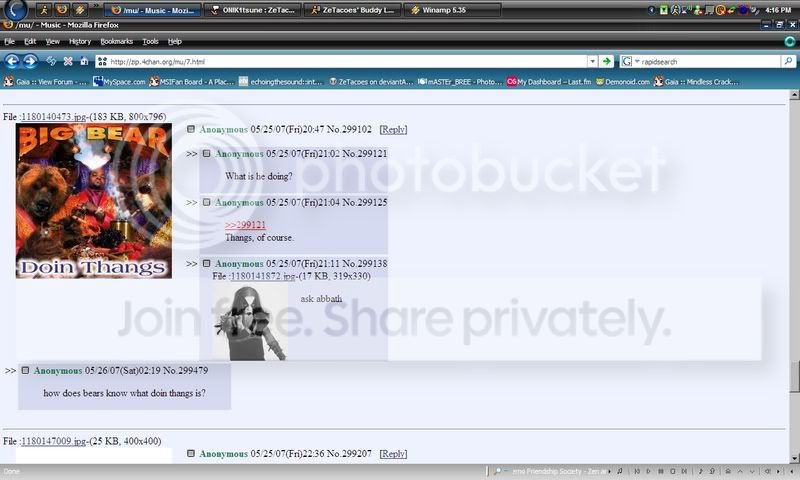Image resolution: width=800 pixels, height=480 pixels.
Task: Go forward with the Firefox Forward arrow
Action: 30,61
